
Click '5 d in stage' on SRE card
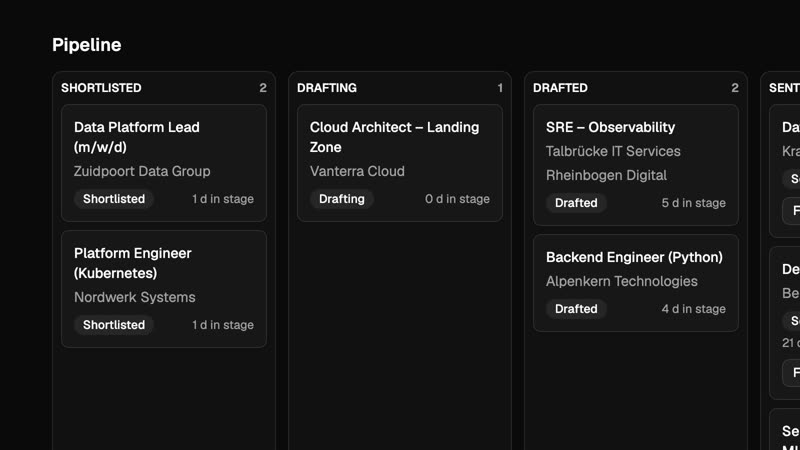click(x=693, y=203)
